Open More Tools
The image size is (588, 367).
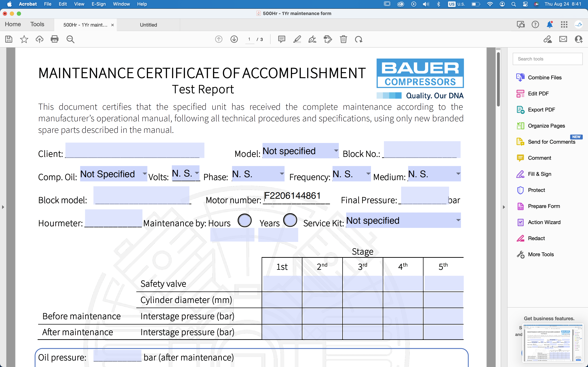click(x=541, y=254)
